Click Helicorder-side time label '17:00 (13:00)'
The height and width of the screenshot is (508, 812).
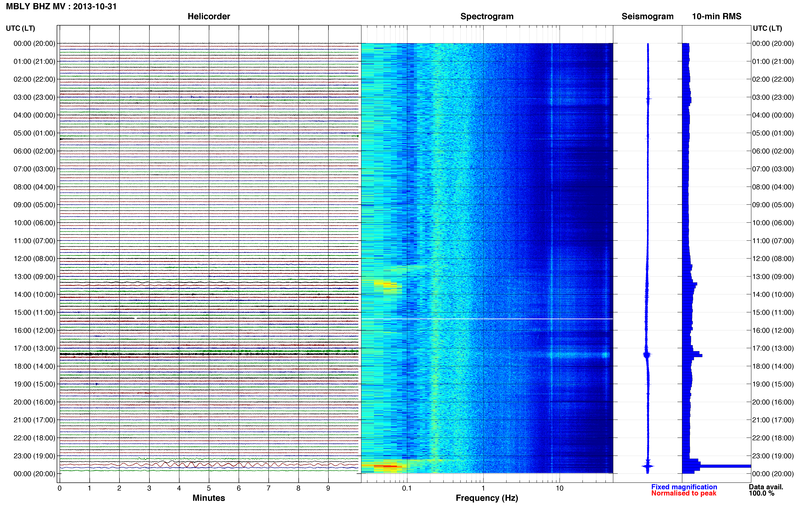coord(34,348)
